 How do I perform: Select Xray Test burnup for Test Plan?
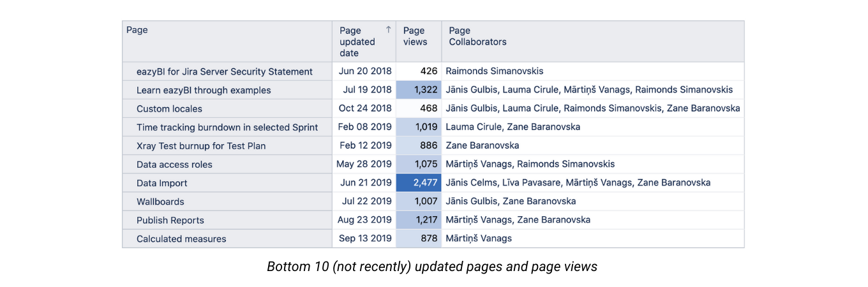[x=200, y=145]
